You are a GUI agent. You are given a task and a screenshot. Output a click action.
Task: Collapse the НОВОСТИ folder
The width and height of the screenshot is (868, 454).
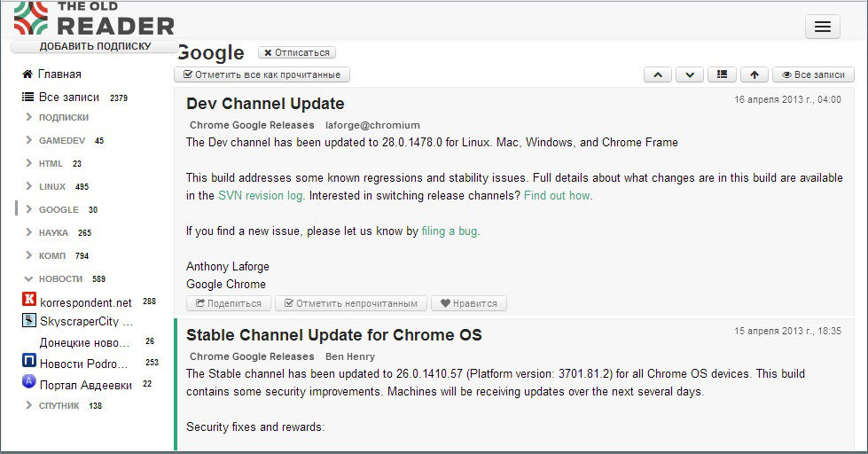tap(29, 278)
